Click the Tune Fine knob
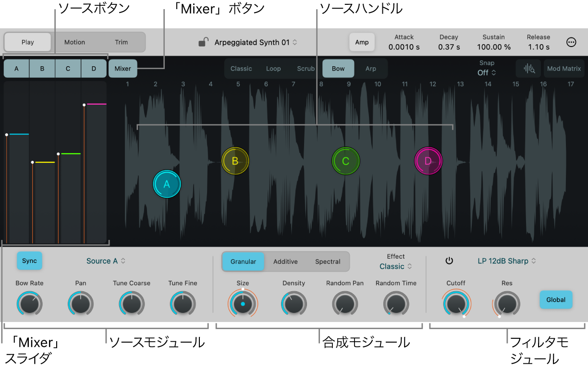Image resolution: width=588 pixels, height=369 pixels. (x=183, y=304)
